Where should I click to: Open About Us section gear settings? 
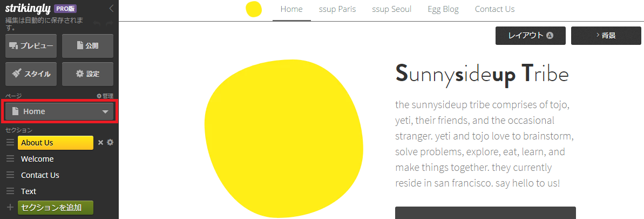pyautogui.click(x=110, y=142)
